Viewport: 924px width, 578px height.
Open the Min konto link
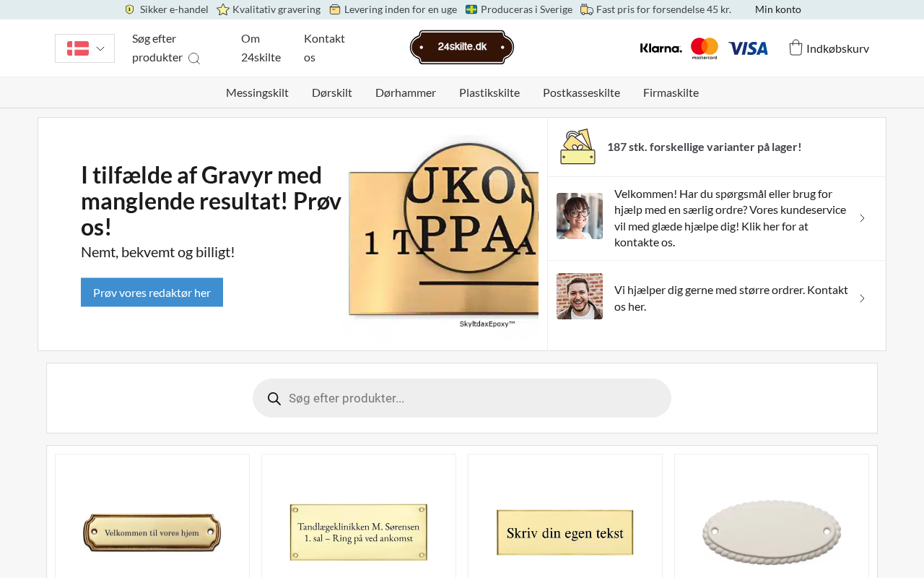point(777,9)
